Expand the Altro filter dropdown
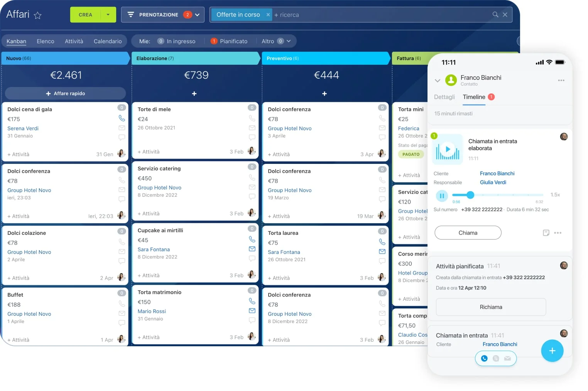Viewport: 588px width, 391px height. coord(288,41)
